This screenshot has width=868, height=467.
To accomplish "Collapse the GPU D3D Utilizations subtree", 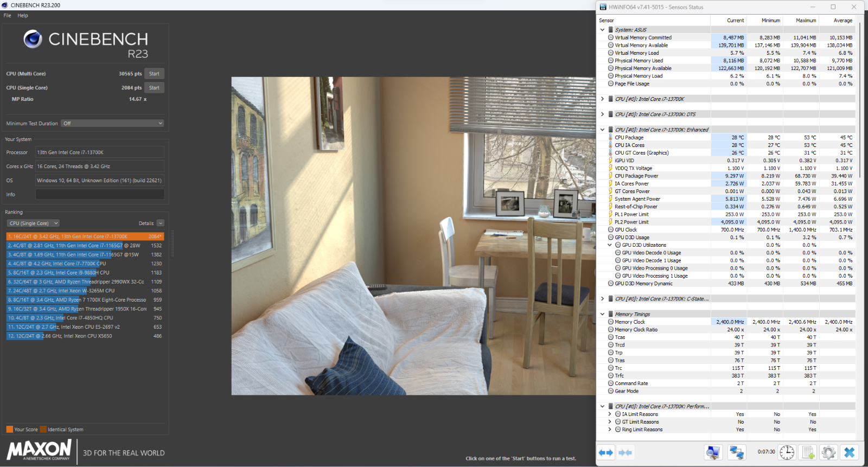I will tap(610, 245).
